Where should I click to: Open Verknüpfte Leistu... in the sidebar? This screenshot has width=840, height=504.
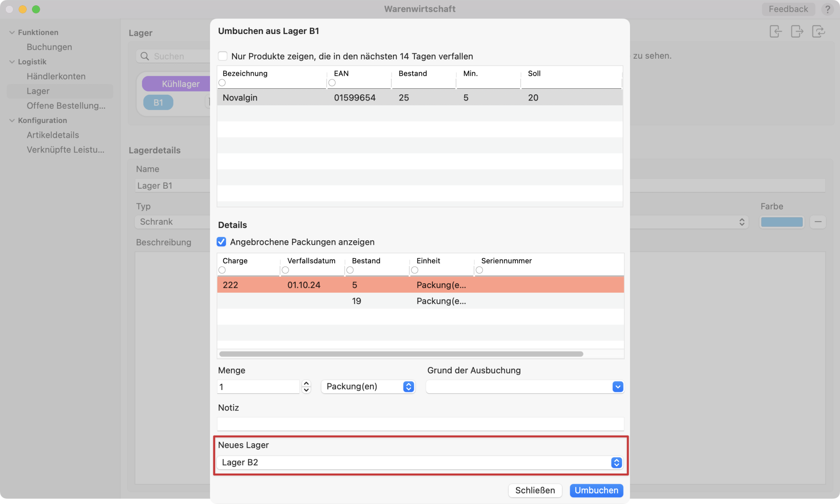click(x=66, y=150)
